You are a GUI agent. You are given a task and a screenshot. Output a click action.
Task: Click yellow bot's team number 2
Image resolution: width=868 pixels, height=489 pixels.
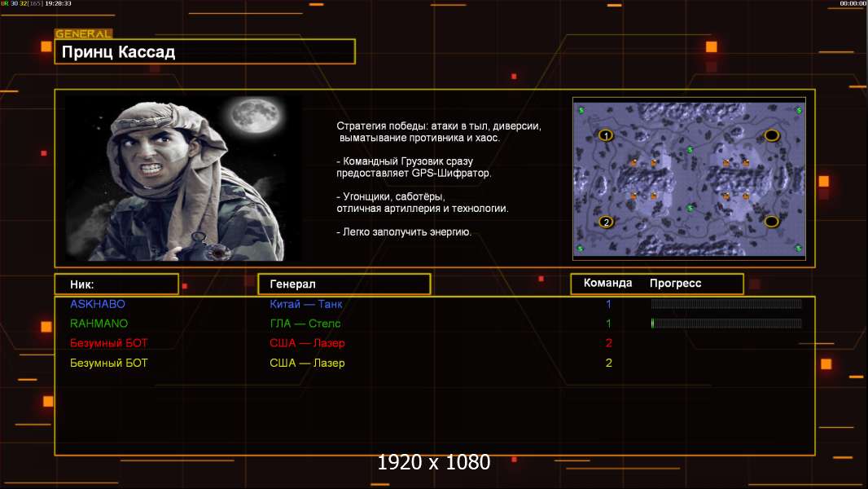click(x=608, y=363)
